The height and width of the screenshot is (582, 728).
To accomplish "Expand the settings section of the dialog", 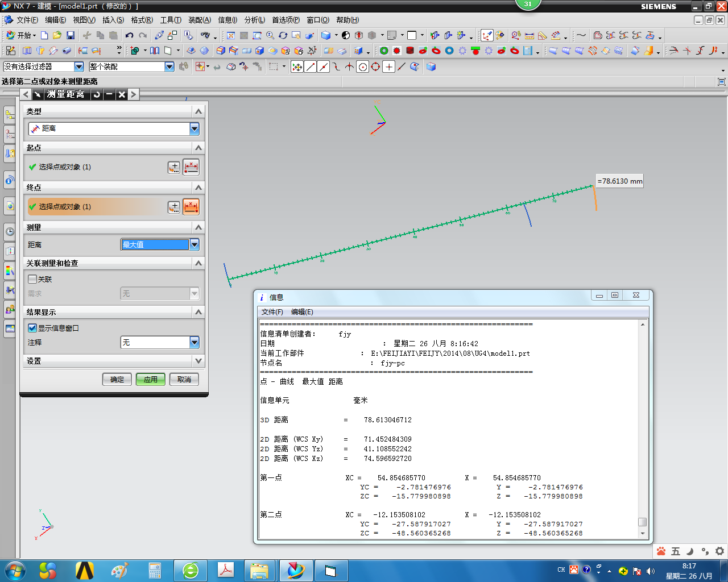I will 198,361.
